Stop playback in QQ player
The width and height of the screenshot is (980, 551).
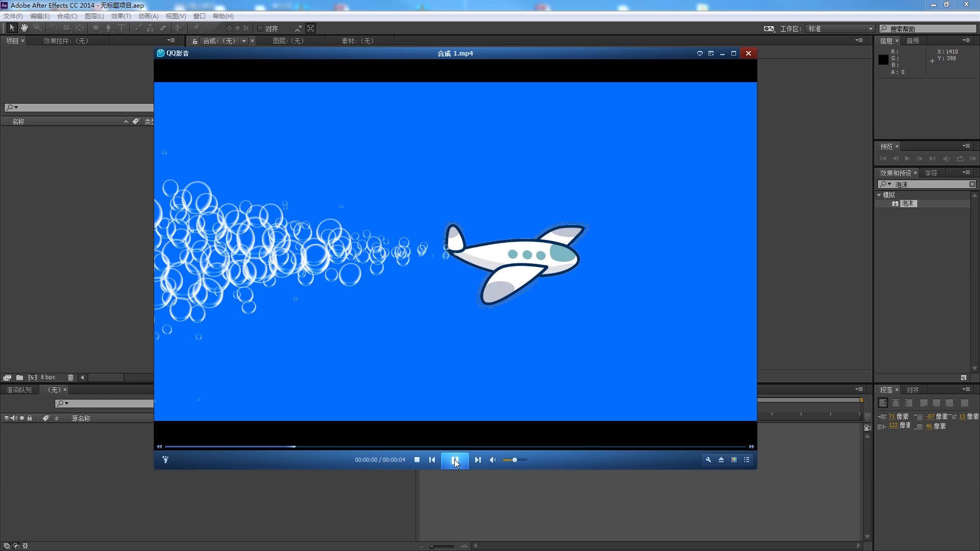click(x=417, y=460)
